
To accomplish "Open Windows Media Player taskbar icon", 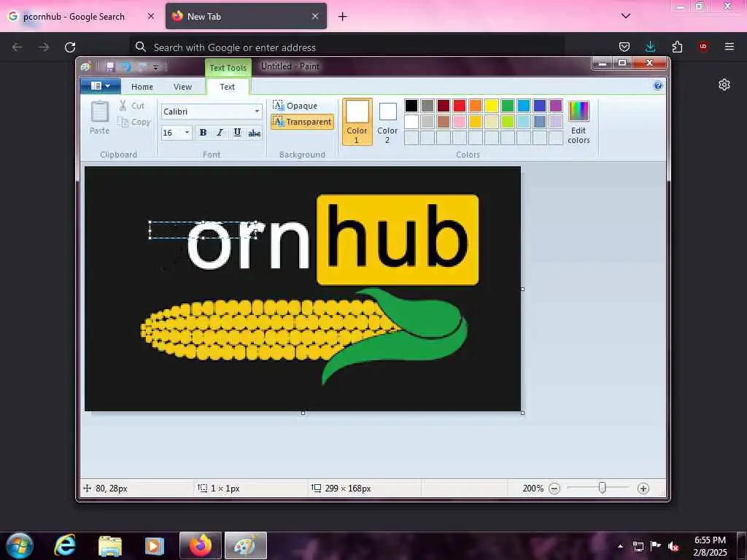I will 155,545.
